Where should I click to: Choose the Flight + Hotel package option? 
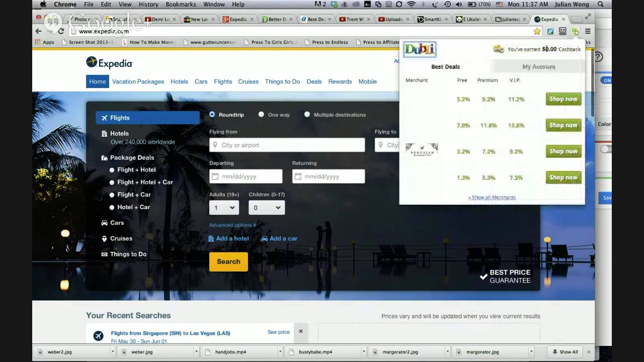[x=112, y=170]
